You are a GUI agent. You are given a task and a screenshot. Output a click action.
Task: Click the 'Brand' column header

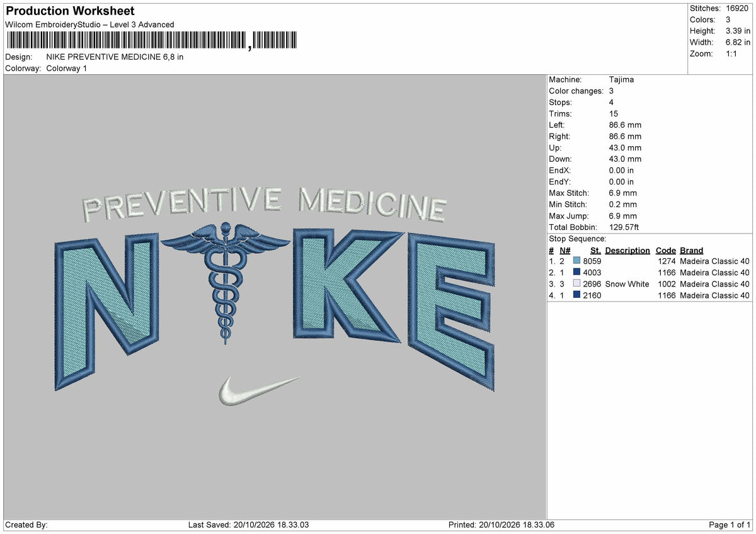pos(692,251)
